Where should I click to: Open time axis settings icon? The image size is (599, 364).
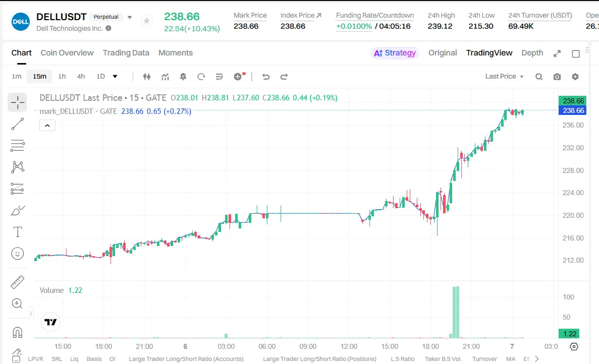click(574, 346)
